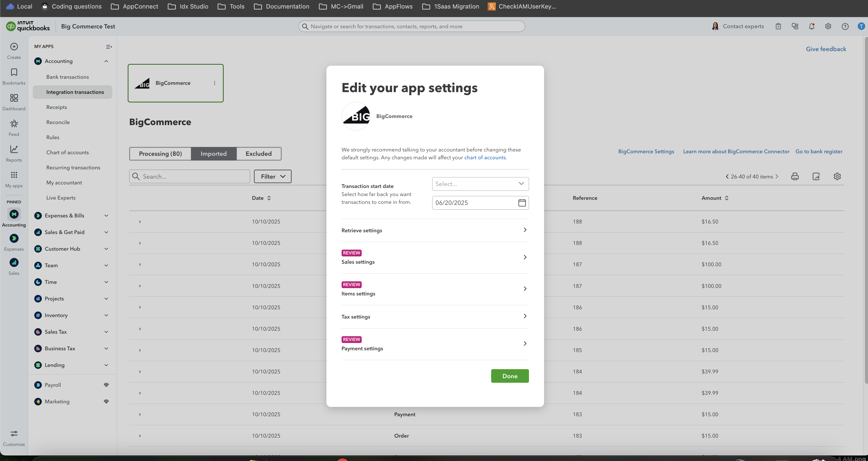Click the Customize sliders icon

14,433
